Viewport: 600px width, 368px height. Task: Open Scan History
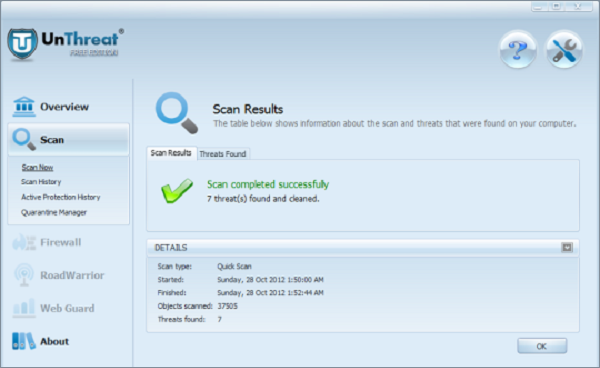(41, 182)
